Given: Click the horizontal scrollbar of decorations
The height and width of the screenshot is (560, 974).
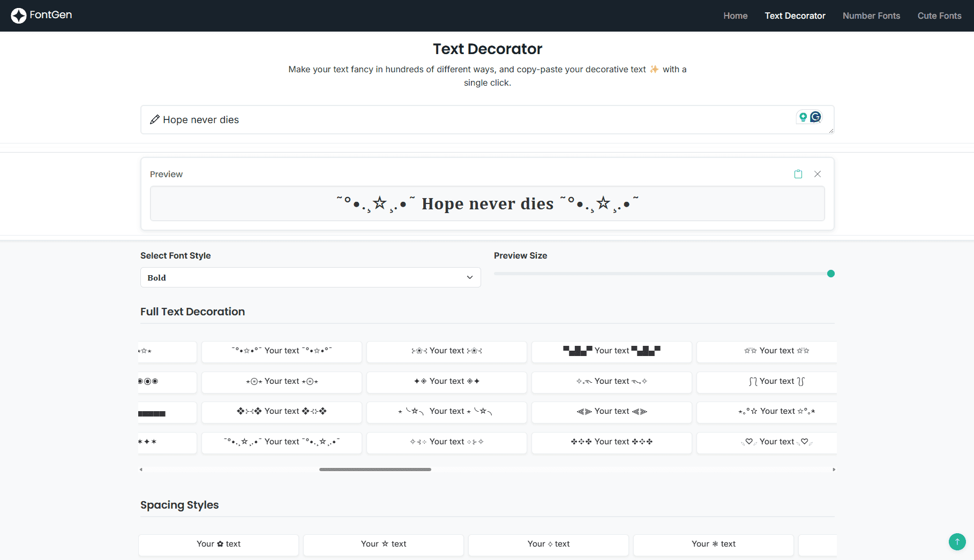Looking at the screenshot, I should [x=375, y=470].
